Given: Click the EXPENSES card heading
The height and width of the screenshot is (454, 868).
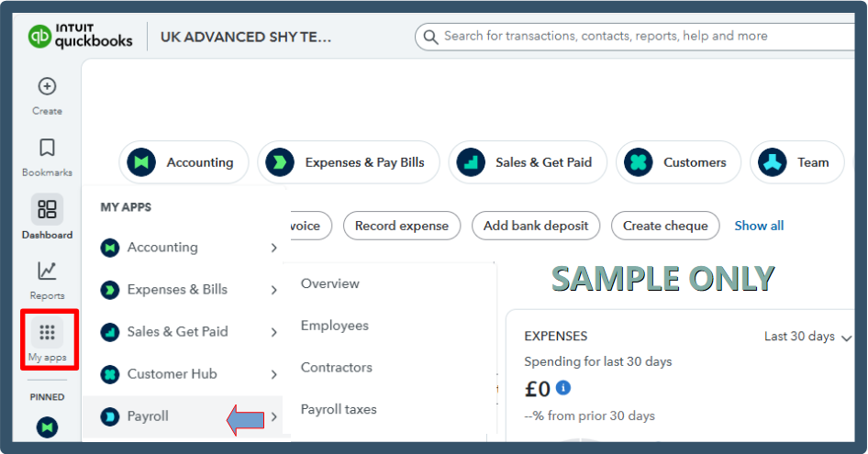Looking at the screenshot, I should [x=556, y=336].
